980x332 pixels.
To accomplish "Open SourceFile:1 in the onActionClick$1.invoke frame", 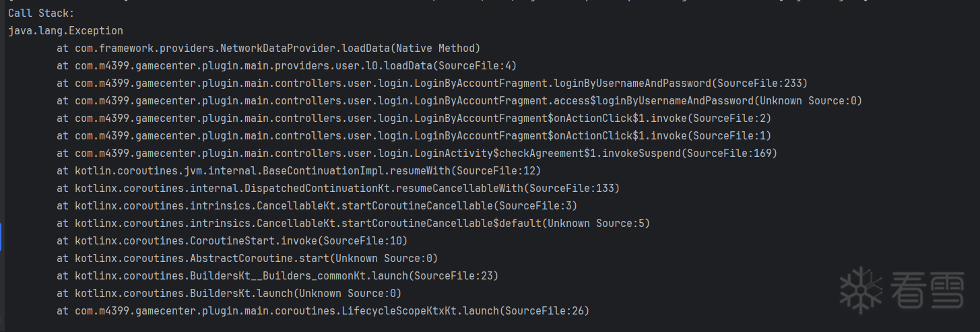I will click(x=731, y=136).
